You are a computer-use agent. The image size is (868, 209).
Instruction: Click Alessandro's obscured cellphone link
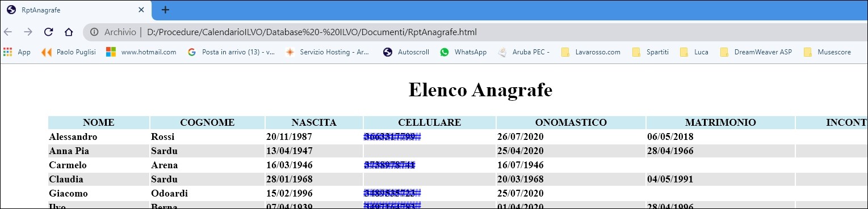point(392,137)
